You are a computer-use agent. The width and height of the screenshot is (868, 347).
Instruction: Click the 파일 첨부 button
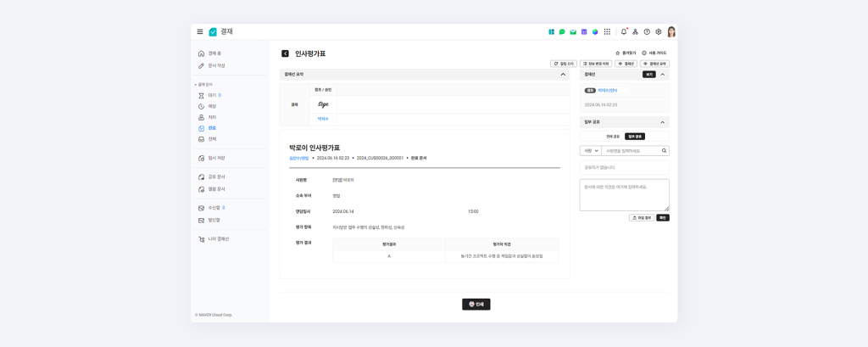tap(641, 218)
